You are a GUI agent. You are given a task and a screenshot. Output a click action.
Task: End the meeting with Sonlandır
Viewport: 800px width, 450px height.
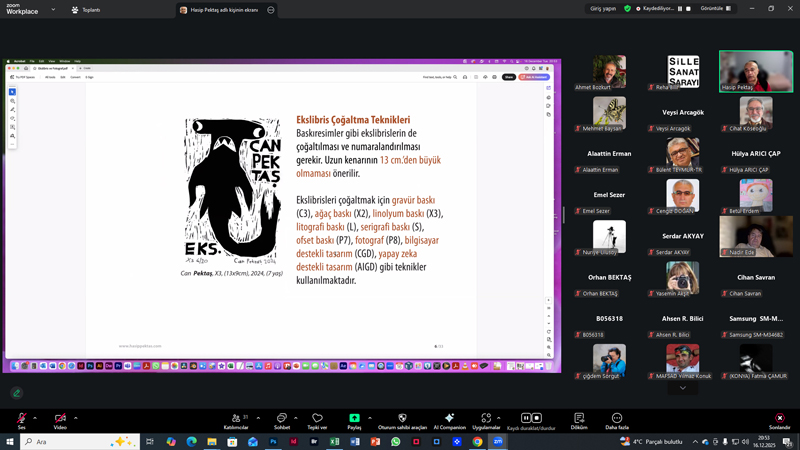coord(779,418)
